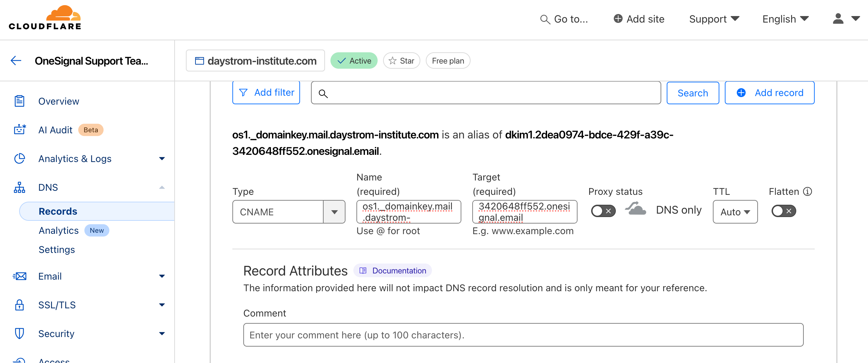Open AI Audit in sidebar
Viewport: 868px width, 363px height.
click(x=55, y=130)
